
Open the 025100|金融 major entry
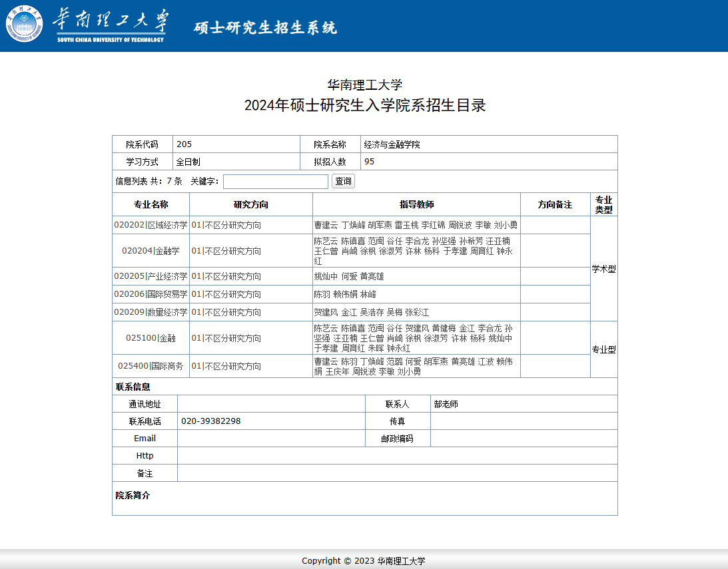point(151,338)
